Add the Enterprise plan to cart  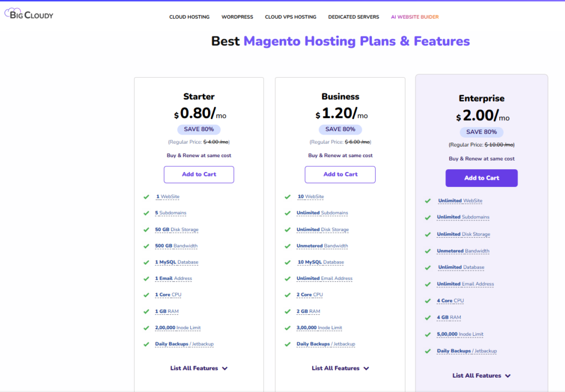(481, 178)
